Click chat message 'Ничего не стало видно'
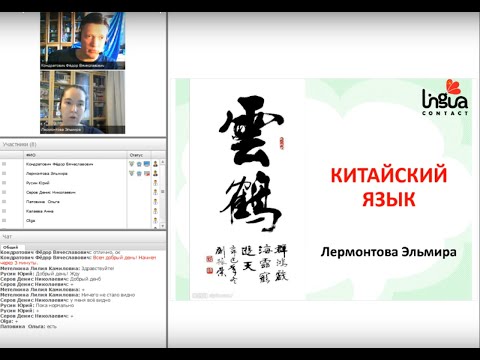 point(108,295)
